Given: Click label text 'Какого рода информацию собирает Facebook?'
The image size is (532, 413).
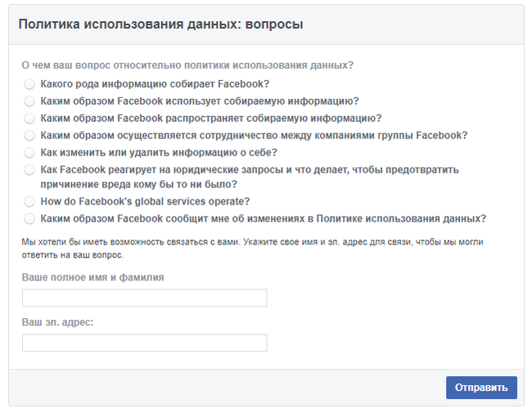Looking at the screenshot, I should [x=155, y=84].
